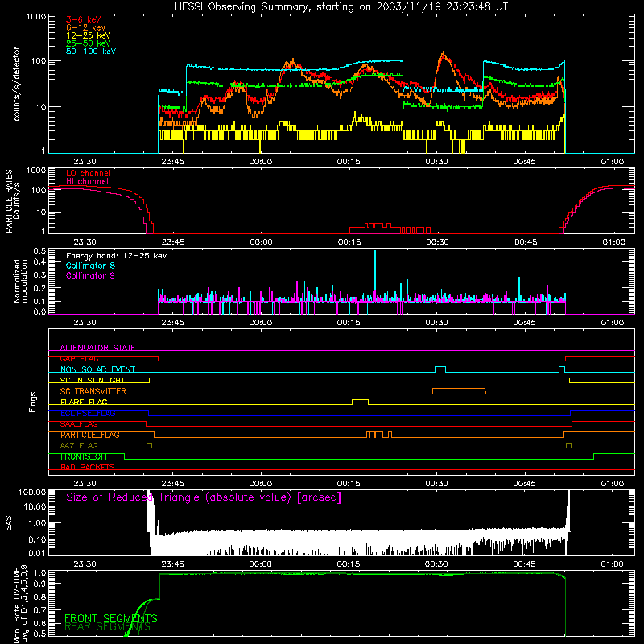This screenshot has height=644, width=644.
Task: Click the 00:00 tick label under count-rate plot
Action: click(x=260, y=162)
